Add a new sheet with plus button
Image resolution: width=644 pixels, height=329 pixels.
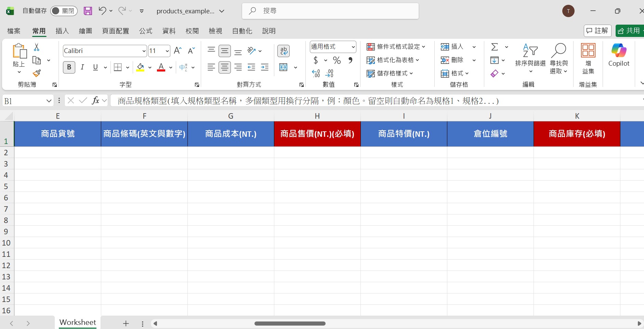pos(126,323)
